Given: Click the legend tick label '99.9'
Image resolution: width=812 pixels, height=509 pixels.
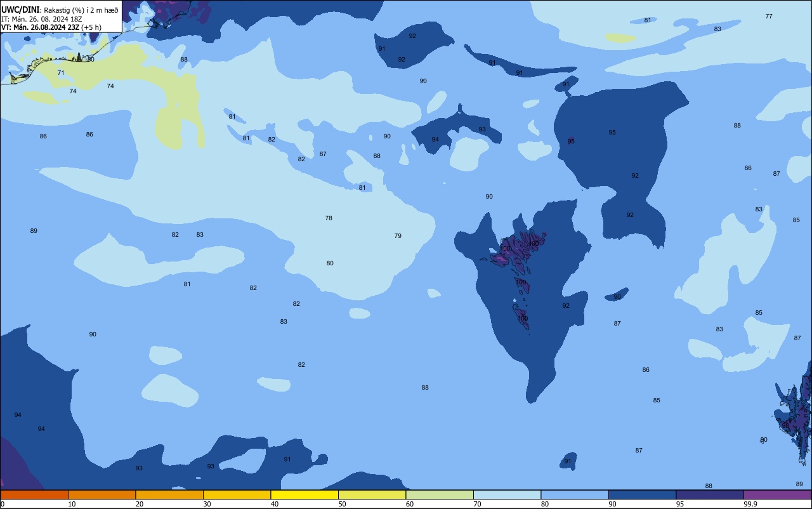Looking at the screenshot, I should click(x=751, y=504).
